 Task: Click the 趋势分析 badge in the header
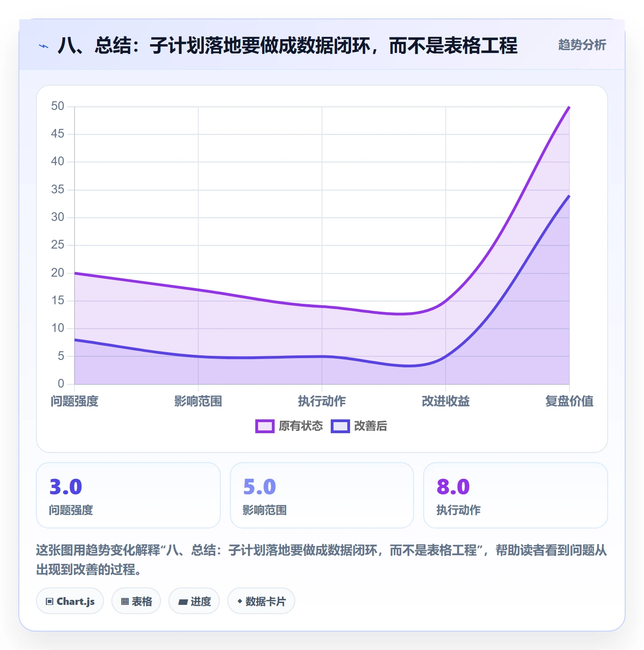582,45
